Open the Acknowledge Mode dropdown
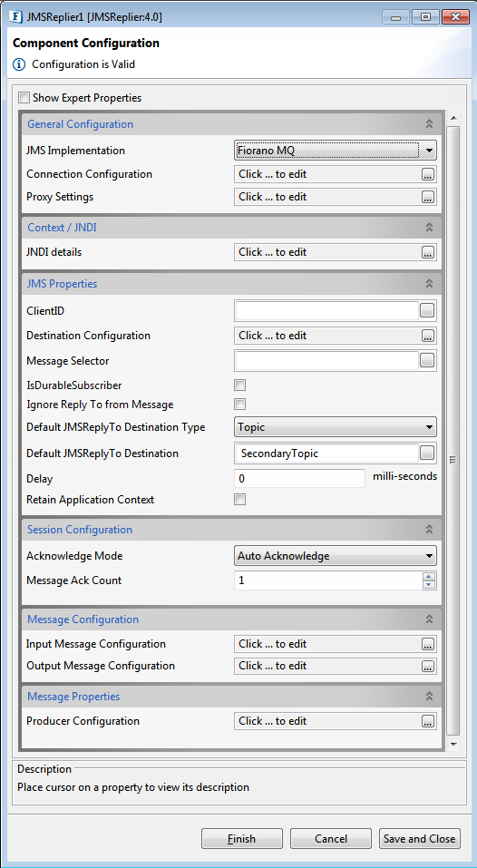The height and width of the screenshot is (868, 477). click(336, 556)
